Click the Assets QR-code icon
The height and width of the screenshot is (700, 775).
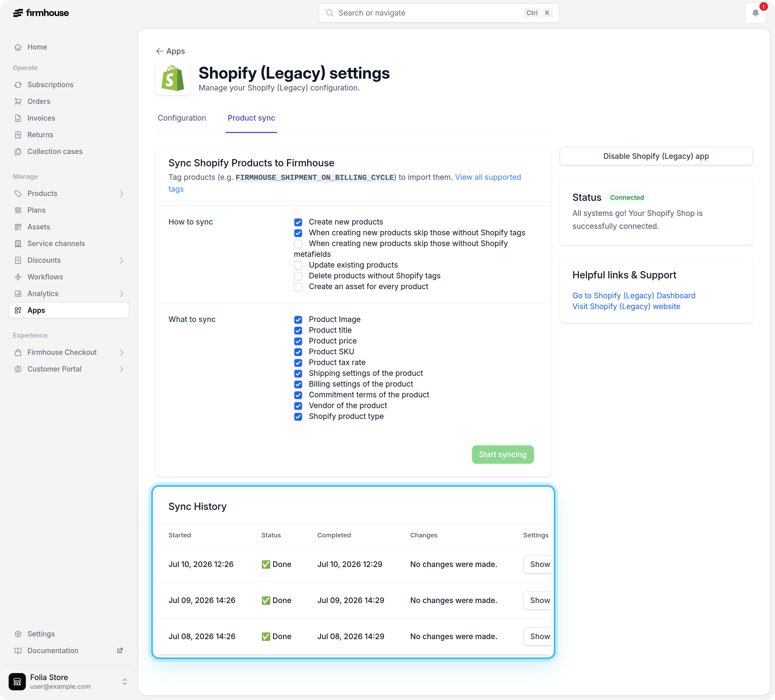pos(18,227)
